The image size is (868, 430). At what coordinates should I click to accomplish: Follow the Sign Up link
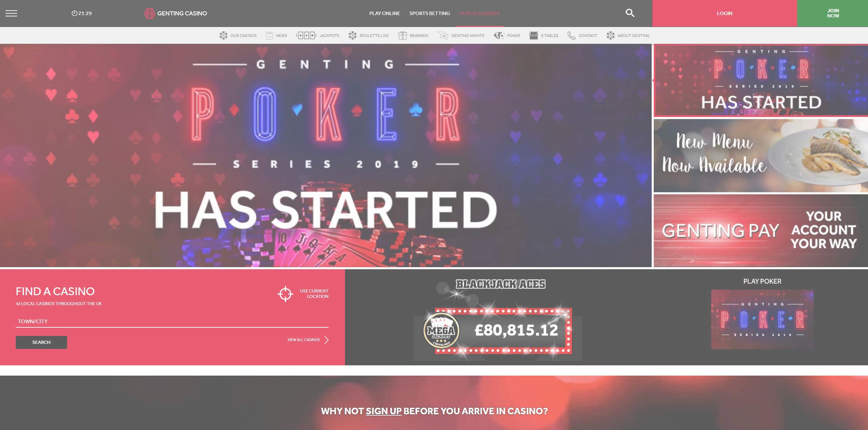383,411
